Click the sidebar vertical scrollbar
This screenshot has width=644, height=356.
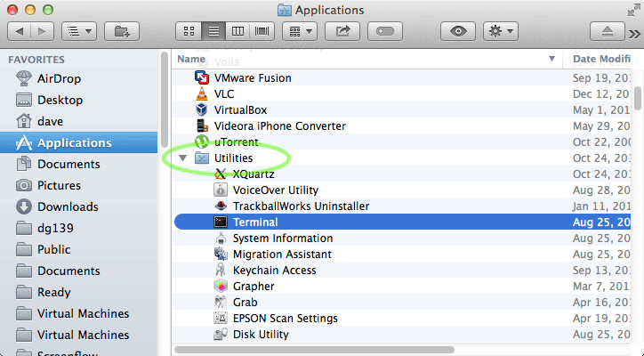coord(165,100)
